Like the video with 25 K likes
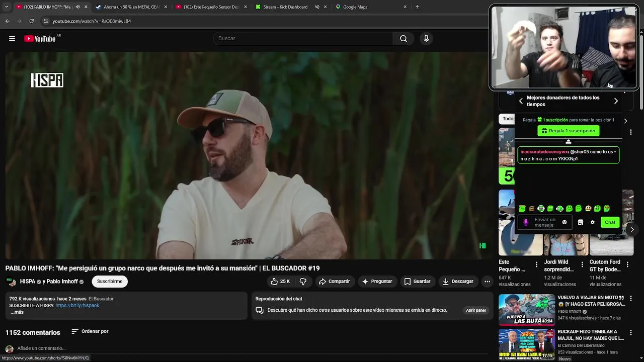 click(x=280, y=282)
